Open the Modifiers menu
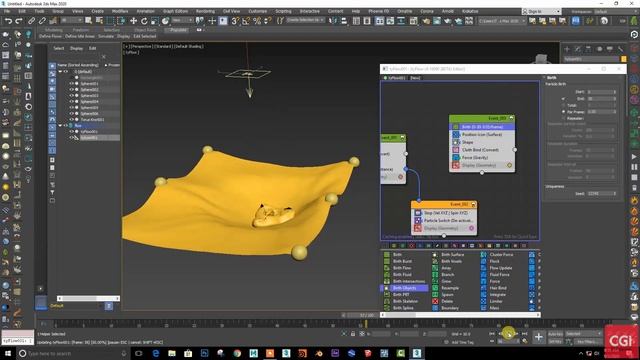This screenshot has width=640, height=360. coord(120,11)
